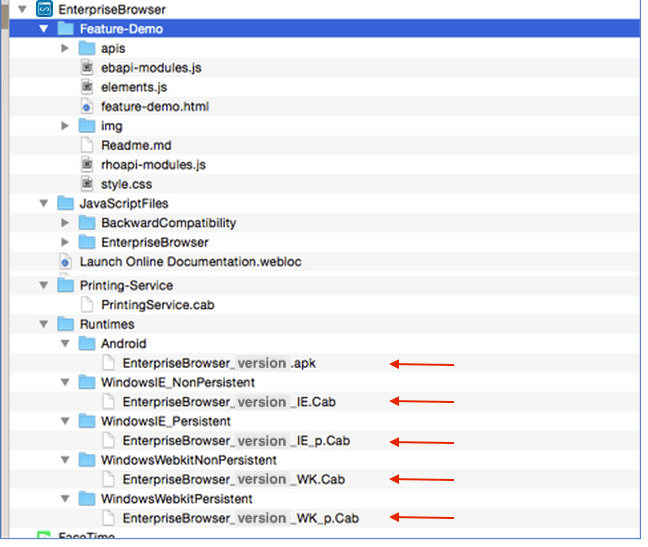Click the Android folder icon
Image resolution: width=648 pixels, height=547 pixels.
pyautogui.click(x=87, y=343)
